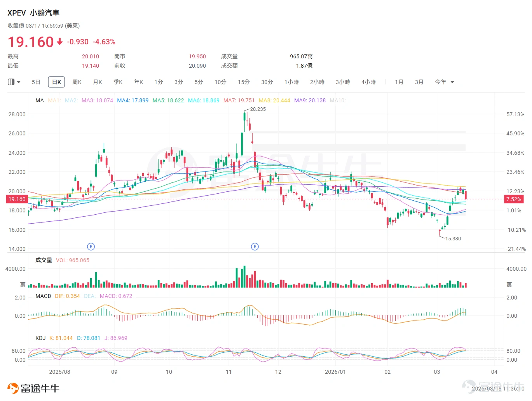Click the Futu bull logo icon at bottom left

[x=13, y=388]
